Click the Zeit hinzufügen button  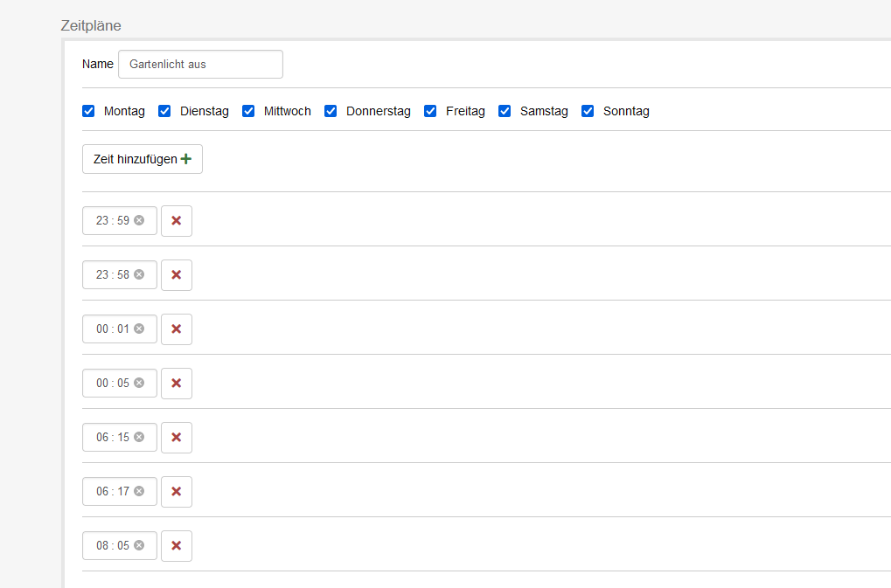[x=143, y=159]
